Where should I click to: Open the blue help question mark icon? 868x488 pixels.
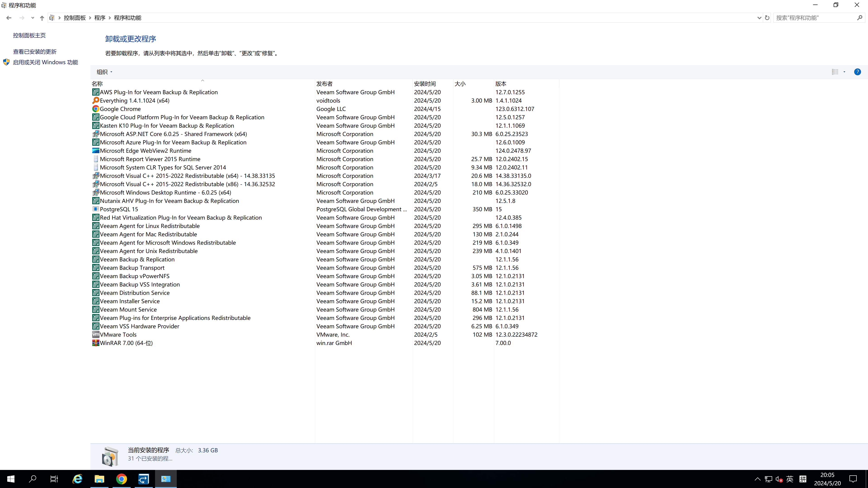coord(857,72)
